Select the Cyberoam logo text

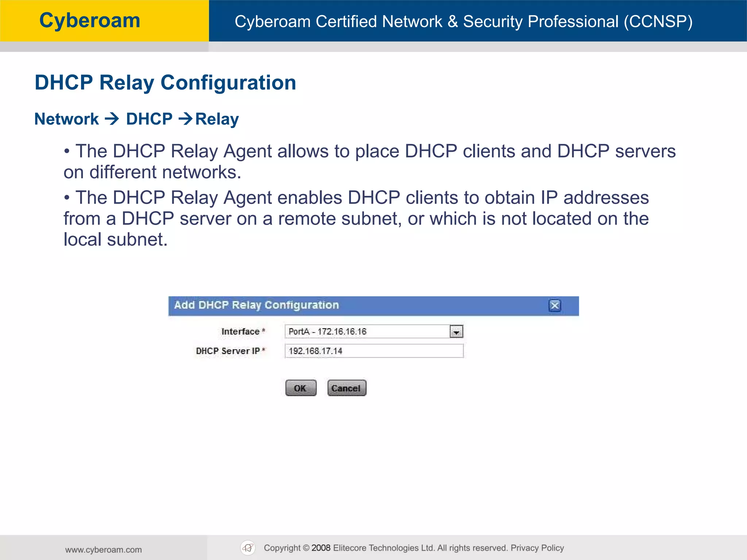tap(90, 20)
